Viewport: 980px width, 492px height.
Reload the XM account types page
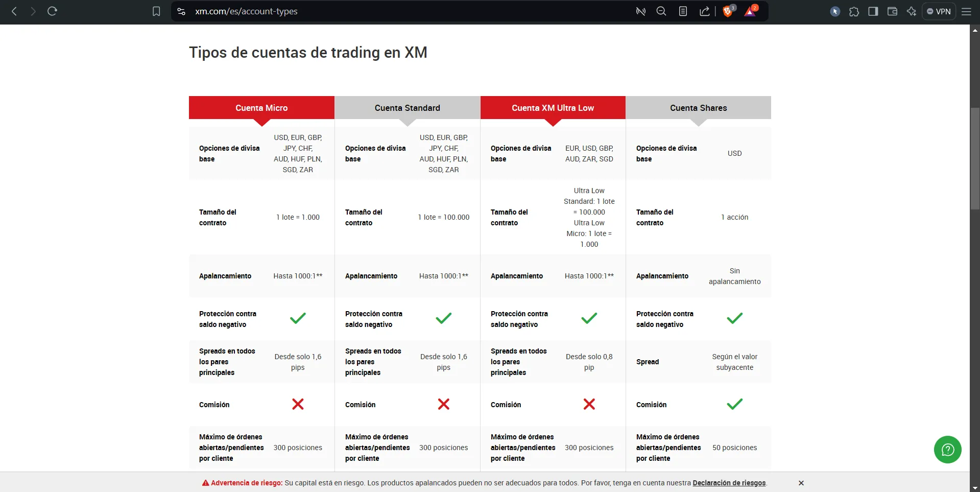coord(52,11)
